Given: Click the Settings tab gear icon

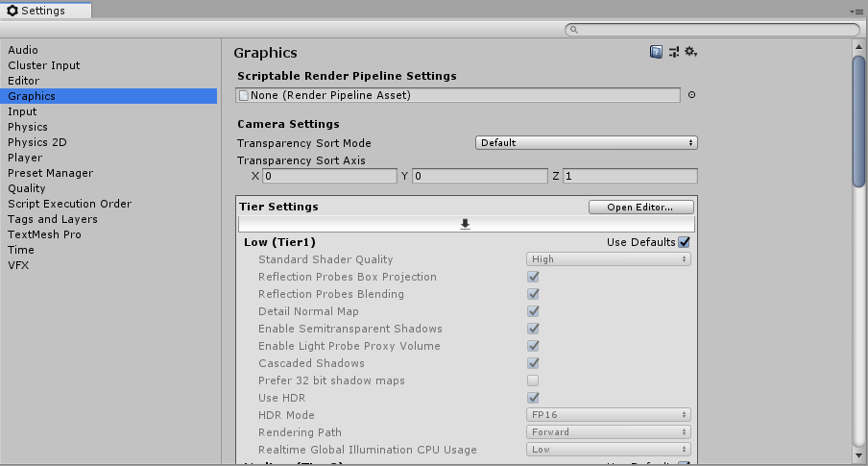Looking at the screenshot, I should (12, 11).
